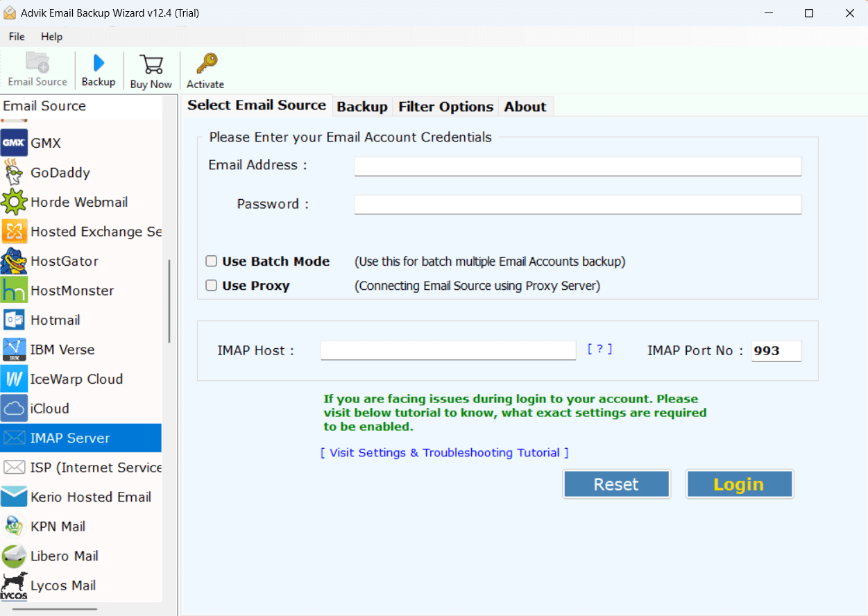The image size is (868, 616).
Task: Click the IMAP Port No field
Action: coord(776,351)
